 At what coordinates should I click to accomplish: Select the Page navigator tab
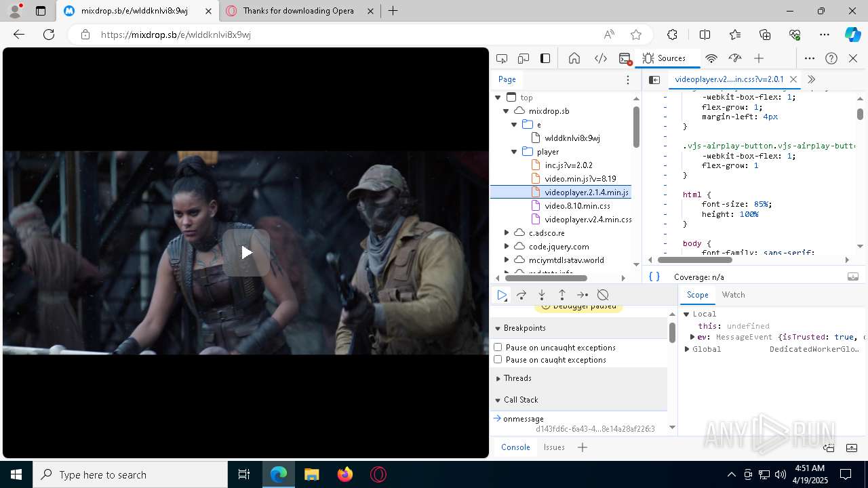pos(507,79)
